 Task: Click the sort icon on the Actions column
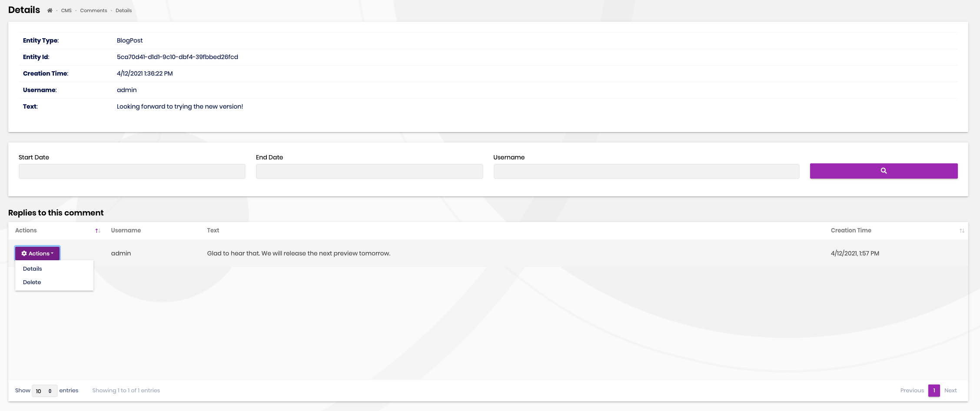97,231
